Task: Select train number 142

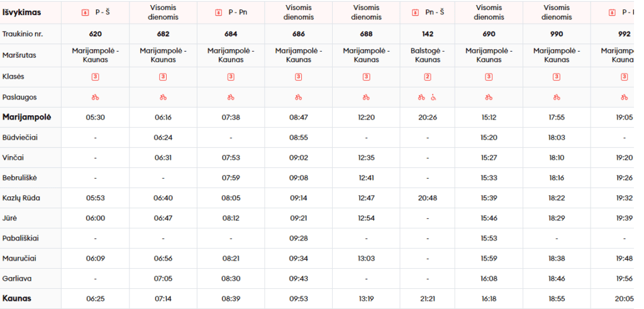Action: (428, 34)
